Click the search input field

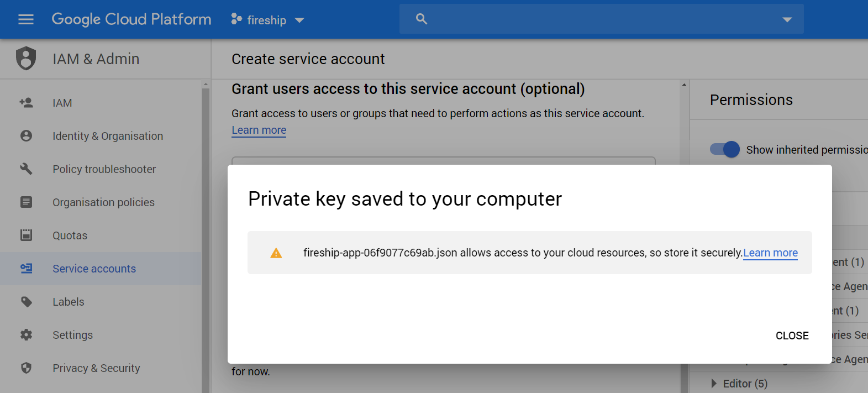click(597, 19)
